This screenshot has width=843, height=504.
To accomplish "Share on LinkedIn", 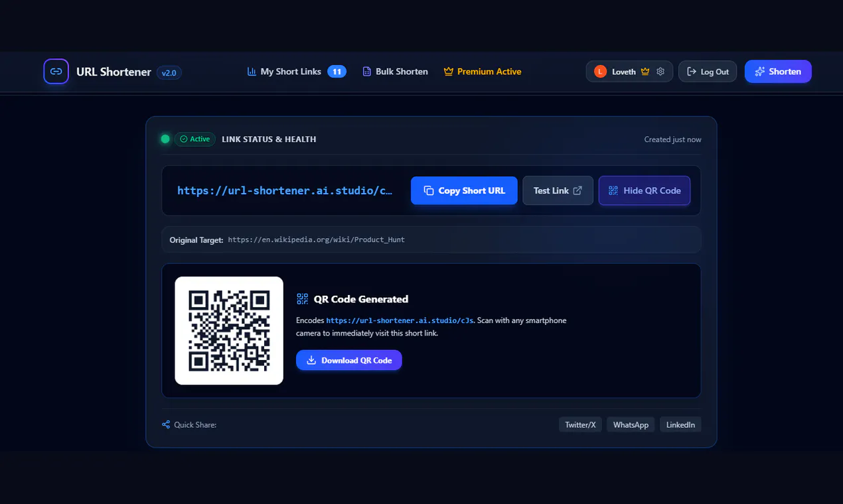I will [x=680, y=424].
